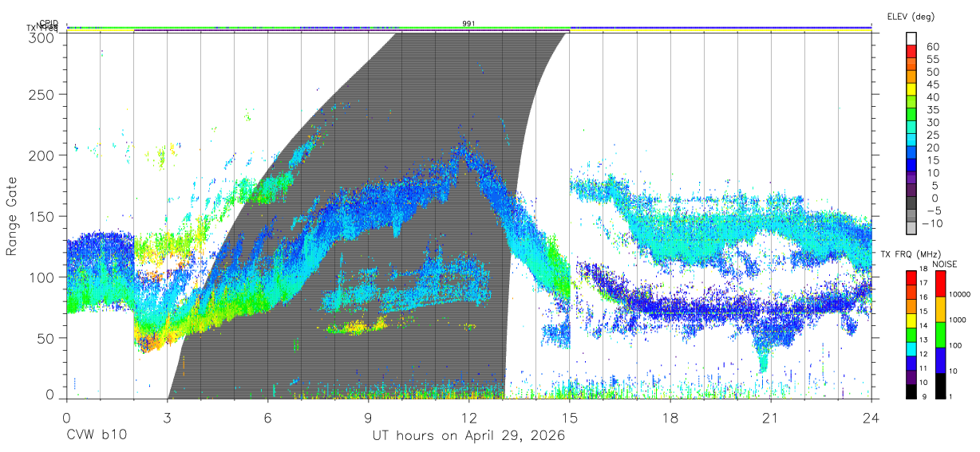
Task: Click the 150 tick on Range Gate axis
Action: coord(41,216)
